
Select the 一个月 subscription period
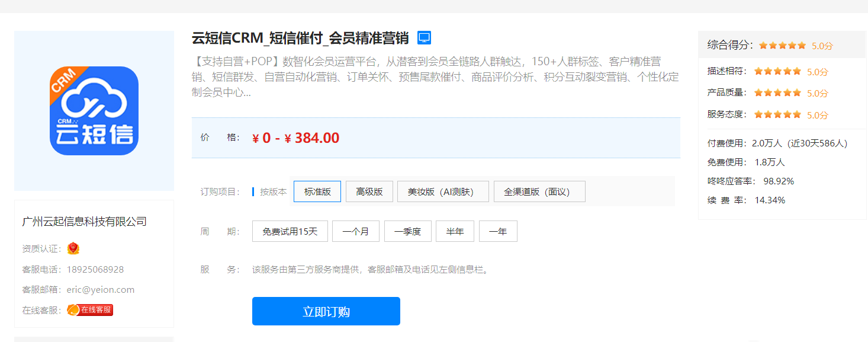[356, 231]
